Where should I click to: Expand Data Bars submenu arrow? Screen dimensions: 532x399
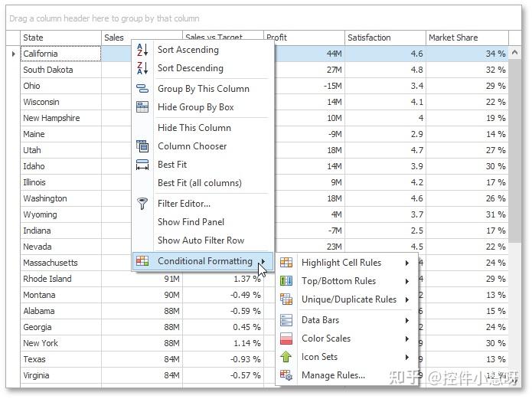click(406, 320)
